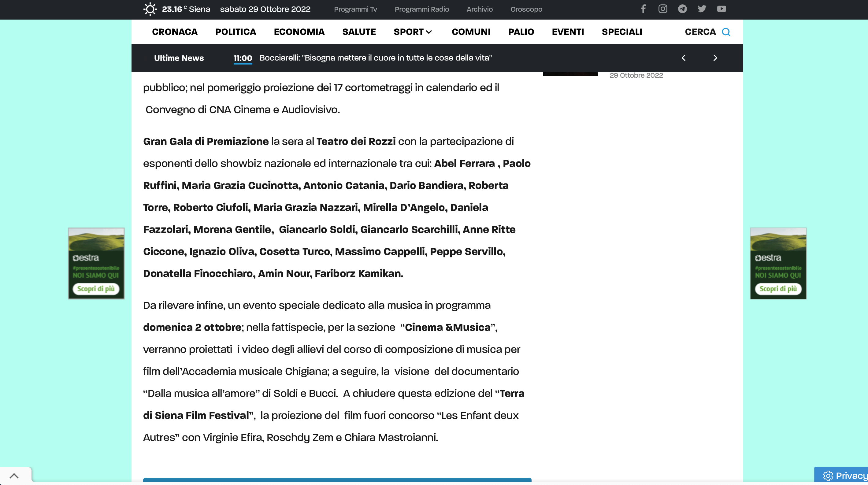Click the sidebar article thumbnail

pyautogui.click(x=570, y=74)
